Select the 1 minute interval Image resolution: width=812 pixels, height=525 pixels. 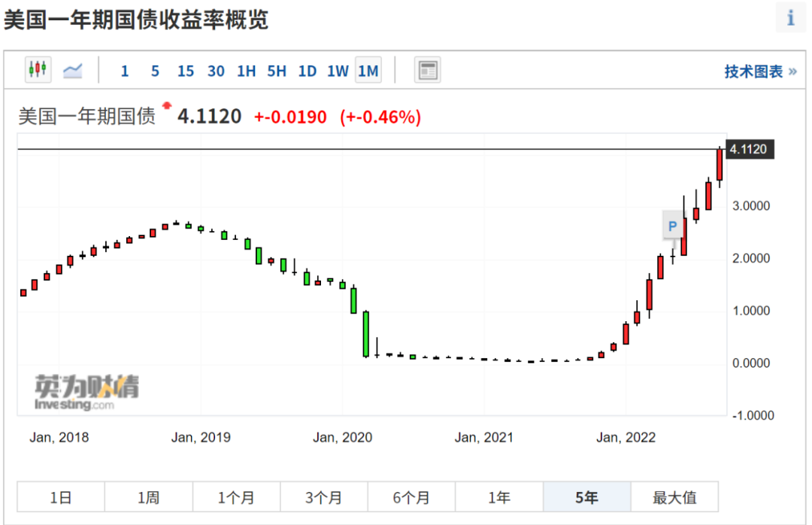pyautogui.click(x=124, y=71)
